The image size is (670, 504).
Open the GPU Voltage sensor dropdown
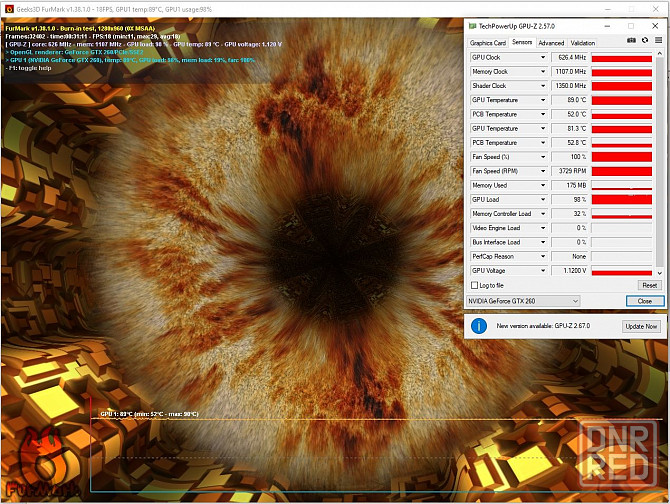pyautogui.click(x=543, y=271)
